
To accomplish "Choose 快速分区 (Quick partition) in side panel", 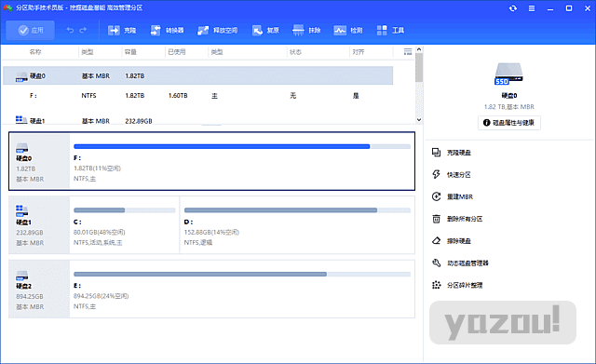I will 452,174.
